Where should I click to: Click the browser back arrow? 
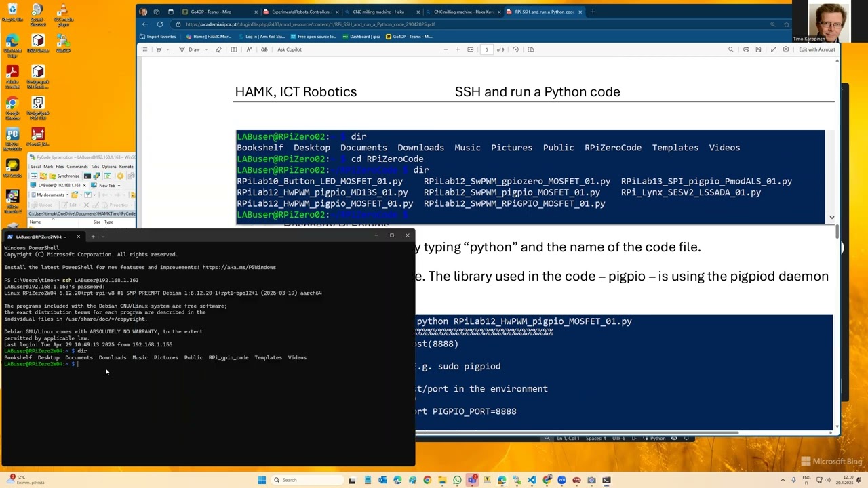pos(144,24)
